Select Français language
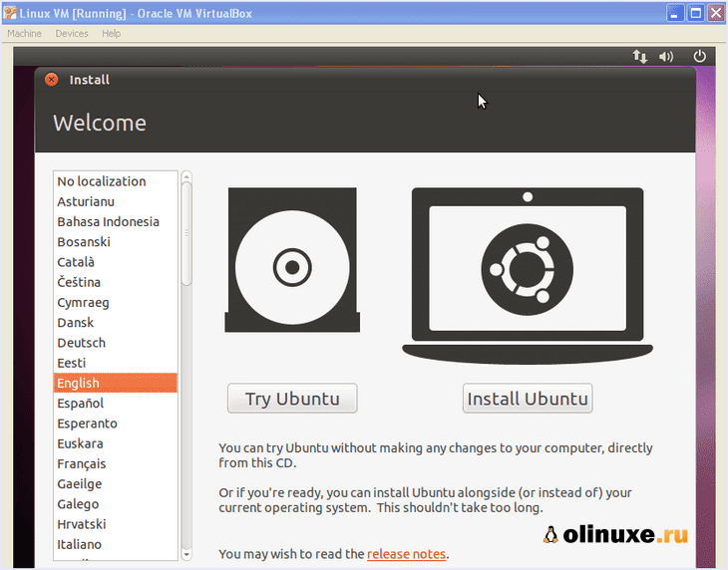Viewport: 728px width, 570px height. [115, 463]
